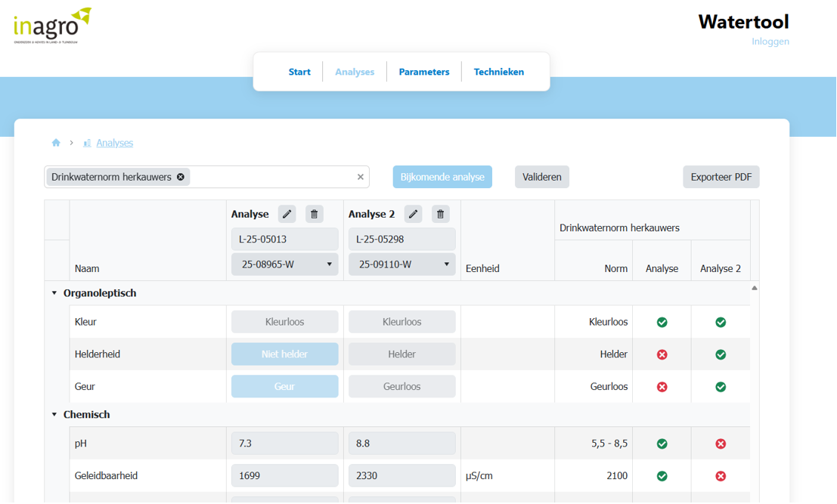Delete the first Analyse with trash icon
This screenshot has width=837, height=504.
pyautogui.click(x=315, y=214)
